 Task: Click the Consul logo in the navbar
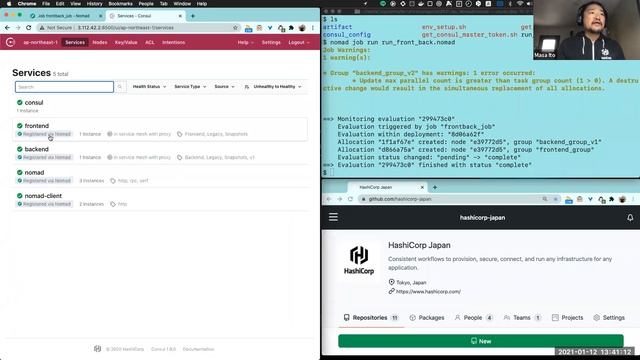coord(10,42)
